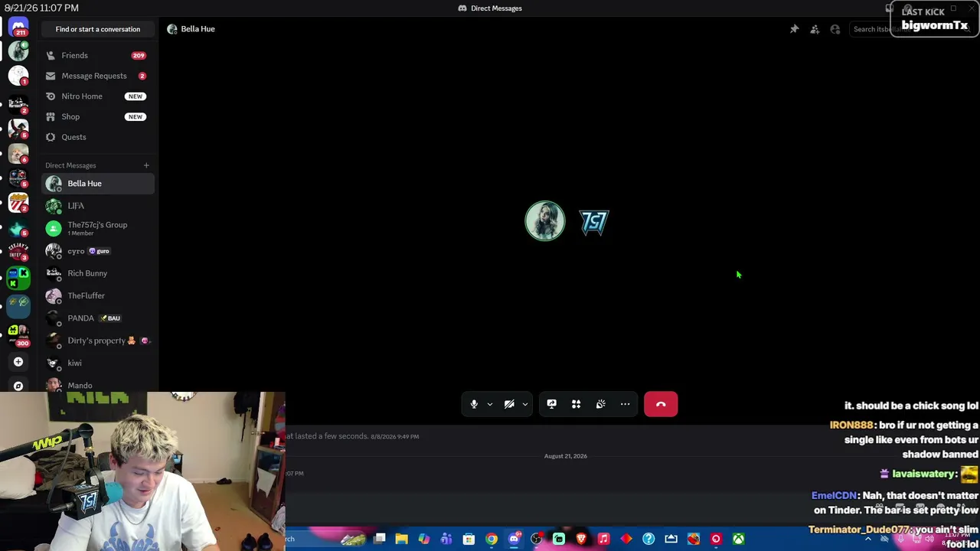Disconnect from the call with Bella Hue
The width and height of the screenshot is (980, 551).
click(x=661, y=404)
